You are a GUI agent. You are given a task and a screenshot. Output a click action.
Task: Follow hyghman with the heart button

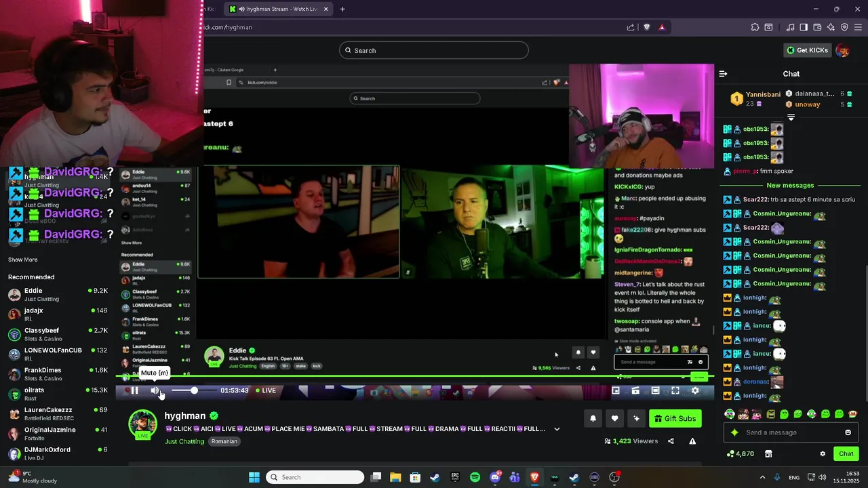(x=614, y=419)
